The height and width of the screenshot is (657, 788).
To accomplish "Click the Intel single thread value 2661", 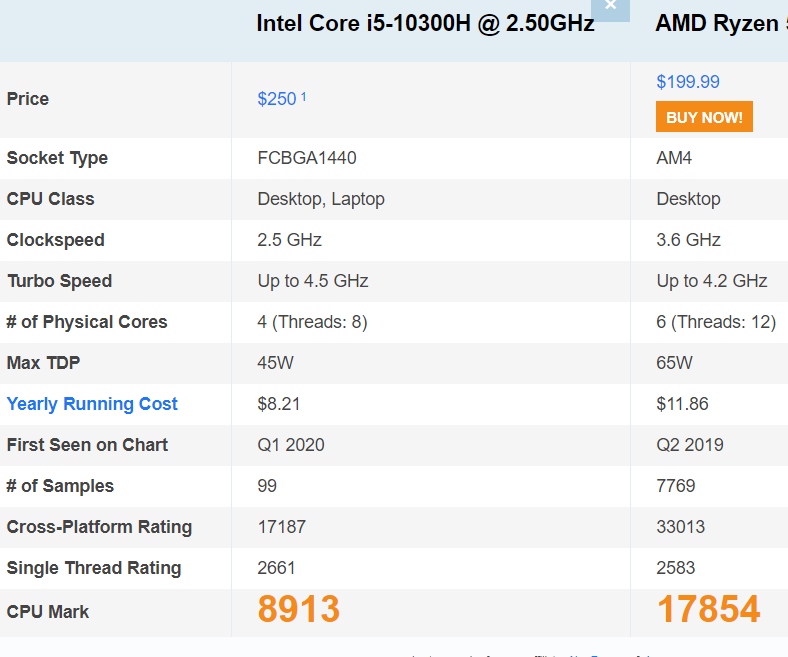I will click(x=277, y=568).
